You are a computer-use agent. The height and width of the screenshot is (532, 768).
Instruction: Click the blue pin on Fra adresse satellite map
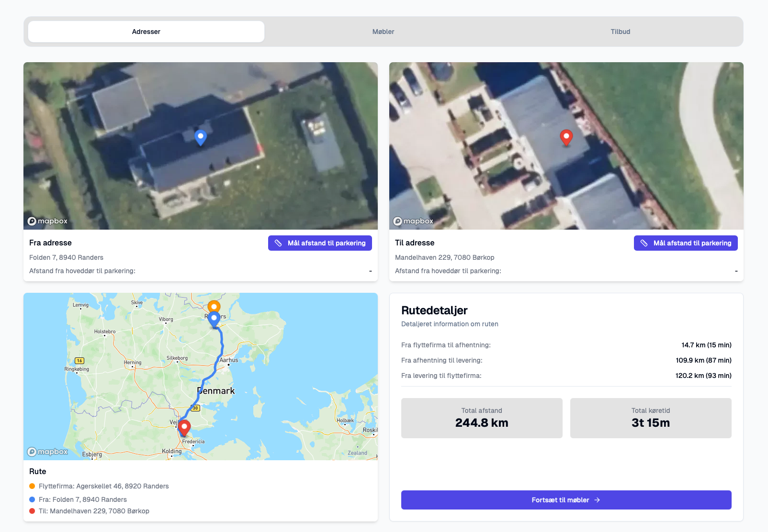(x=201, y=137)
